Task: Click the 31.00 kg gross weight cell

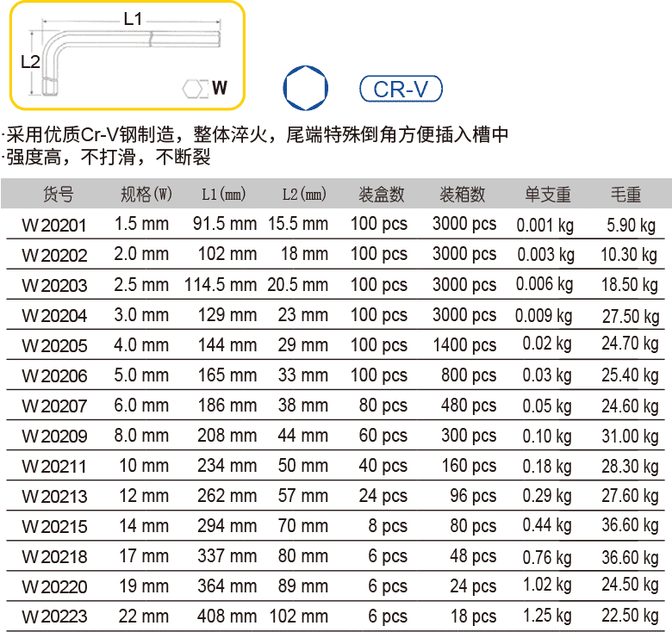Action: pyautogui.click(x=630, y=437)
